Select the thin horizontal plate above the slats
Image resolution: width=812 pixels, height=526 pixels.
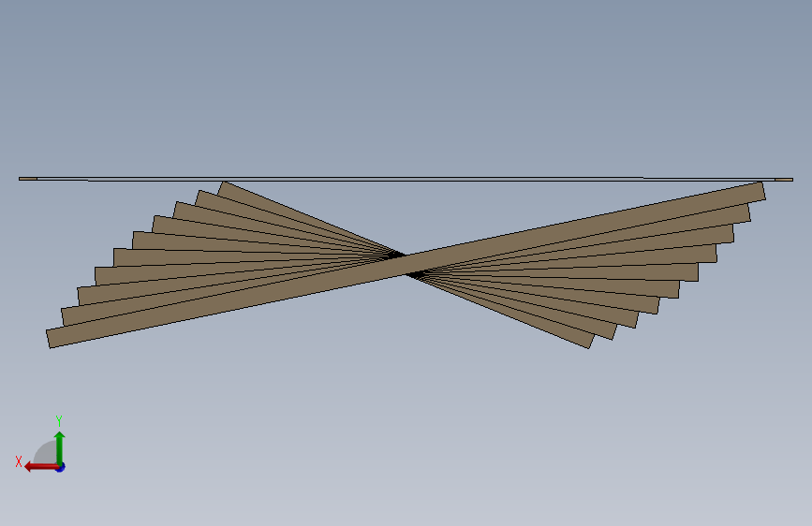[406, 179]
